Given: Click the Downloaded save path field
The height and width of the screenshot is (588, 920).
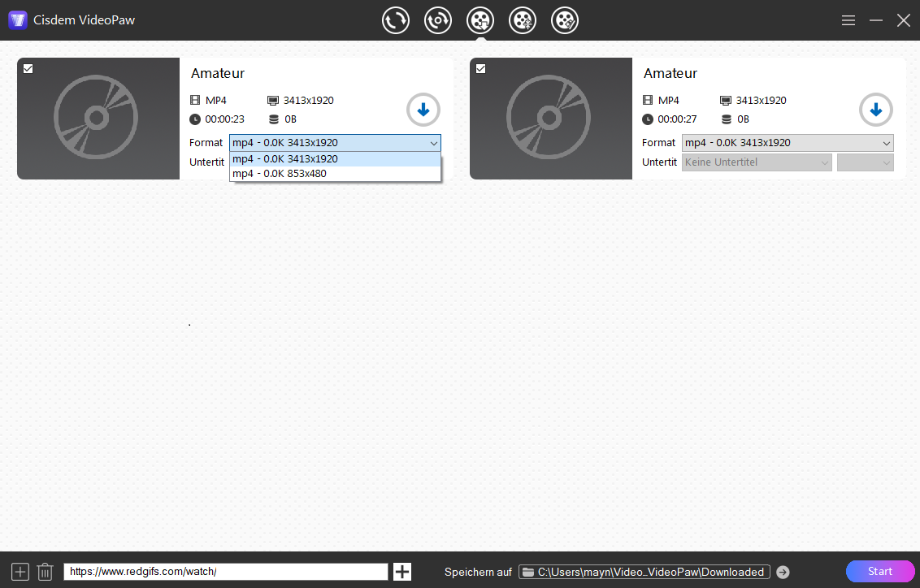Looking at the screenshot, I should [644, 573].
